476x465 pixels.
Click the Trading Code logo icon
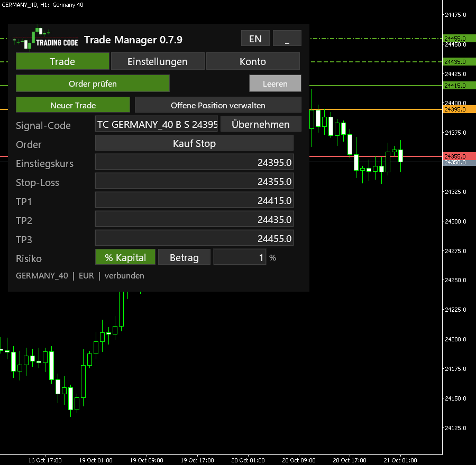(x=45, y=39)
